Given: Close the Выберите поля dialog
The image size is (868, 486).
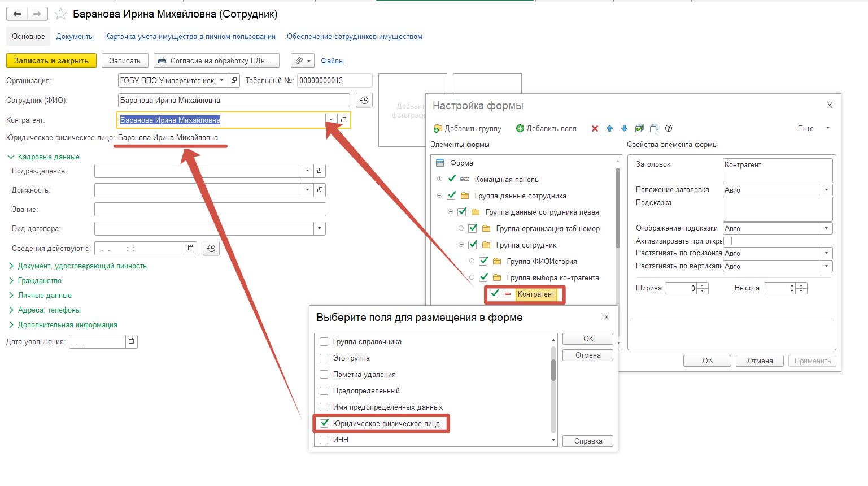Looking at the screenshot, I should (607, 317).
